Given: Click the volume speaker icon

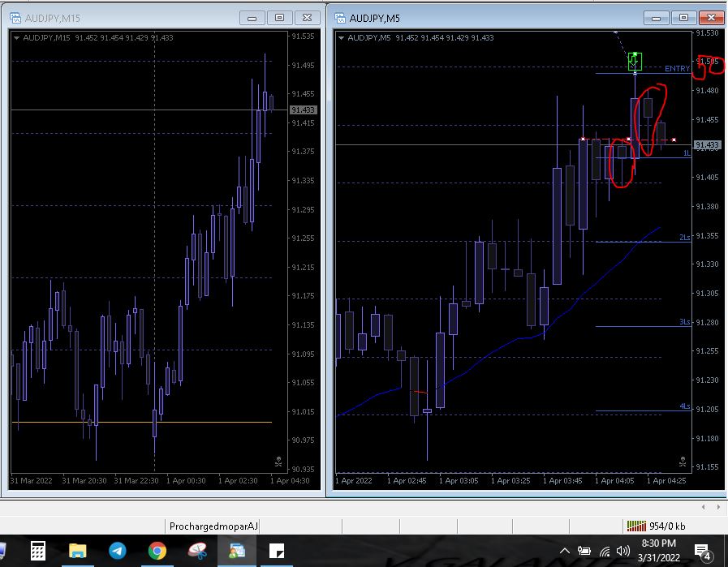Looking at the screenshot, I should (x=622, y=551).
